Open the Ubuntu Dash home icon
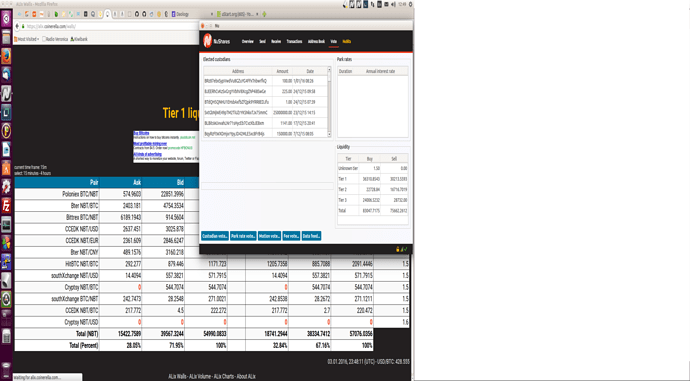This screenshot has width=690, height=381. 6,19
